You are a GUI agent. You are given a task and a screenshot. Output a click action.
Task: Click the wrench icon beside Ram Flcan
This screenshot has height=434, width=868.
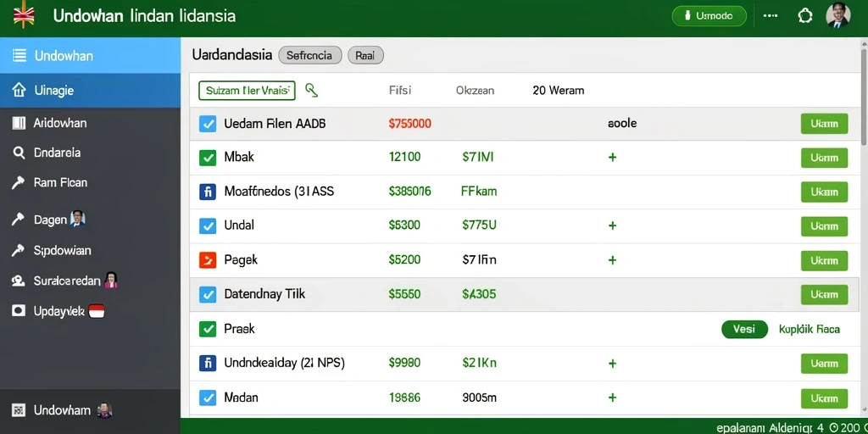19,183
